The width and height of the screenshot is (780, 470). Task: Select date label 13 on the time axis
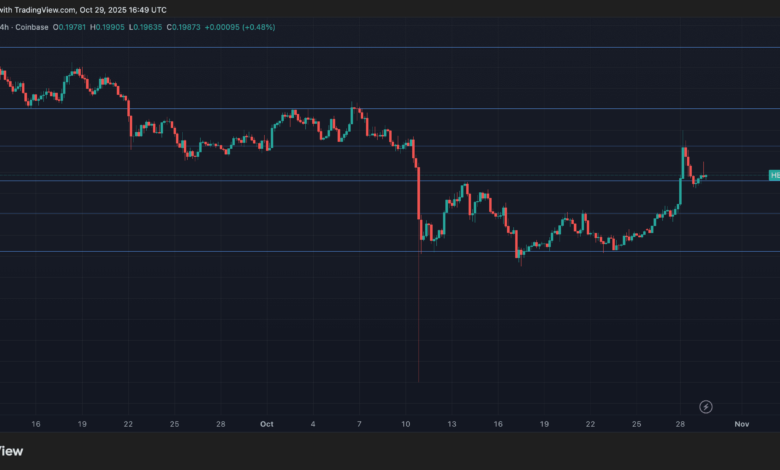click(x=452, y=424)
